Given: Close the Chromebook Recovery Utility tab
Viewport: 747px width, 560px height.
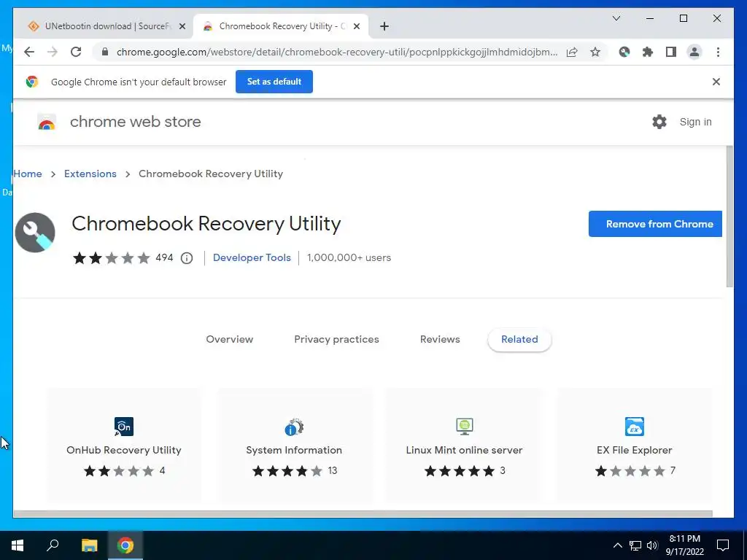Looking at the screenshot, I should point(356,26).
